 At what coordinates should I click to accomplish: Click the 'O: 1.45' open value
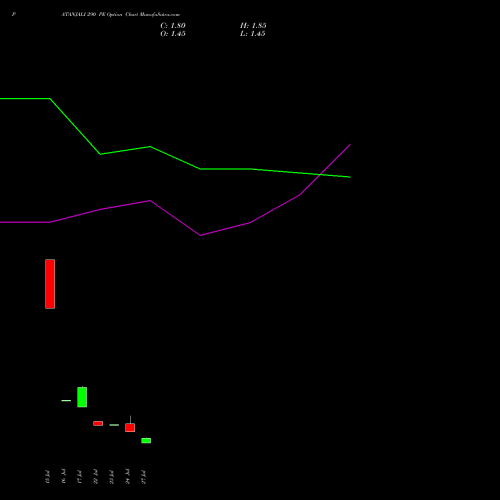click(x=173, y=34)
